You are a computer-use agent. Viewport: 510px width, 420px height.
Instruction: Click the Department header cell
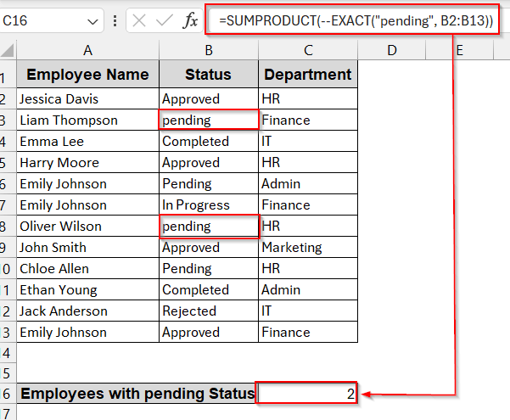(x=307, y=75)
